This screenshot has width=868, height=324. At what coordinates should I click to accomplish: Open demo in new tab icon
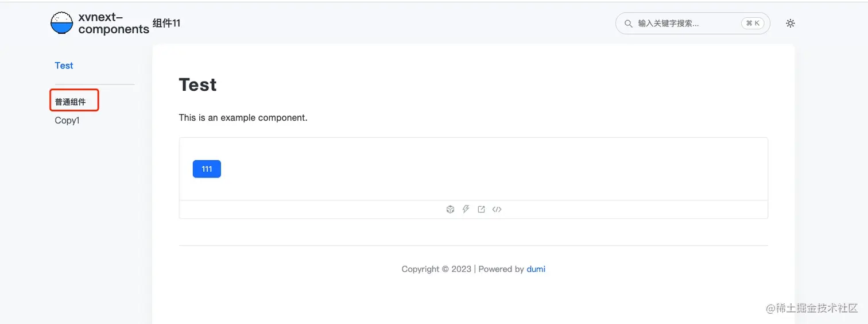482,210
